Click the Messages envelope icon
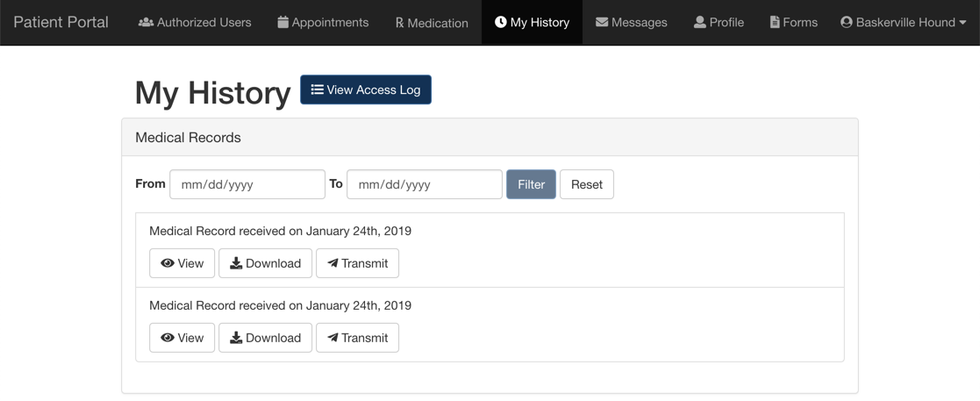Screen dimensions: 980x401 (x=602, y=23)
